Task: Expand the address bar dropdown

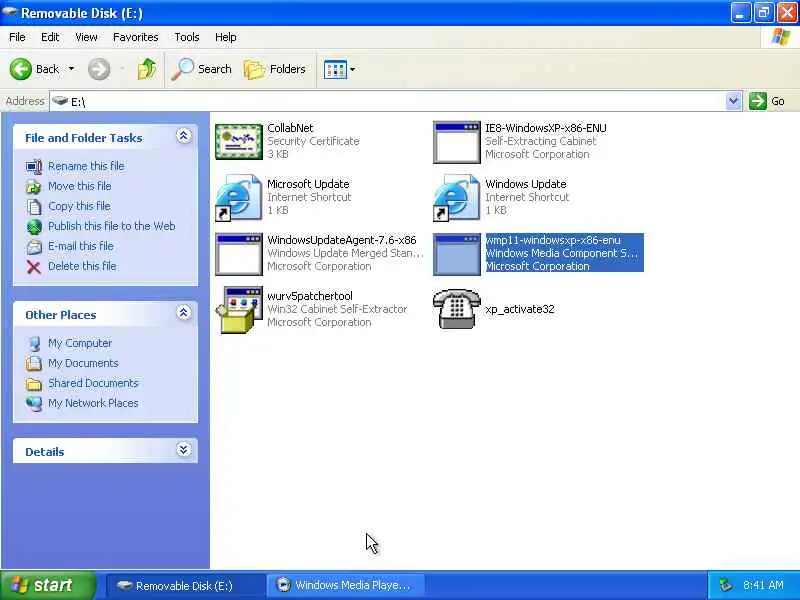Action: click(733, 101)
